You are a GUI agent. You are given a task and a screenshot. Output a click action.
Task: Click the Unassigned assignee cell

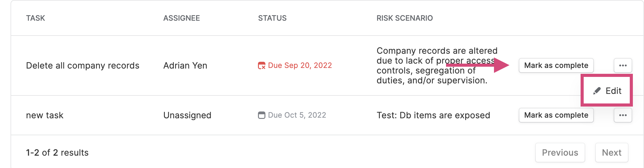pyautogui.click(x=187, y=115)
